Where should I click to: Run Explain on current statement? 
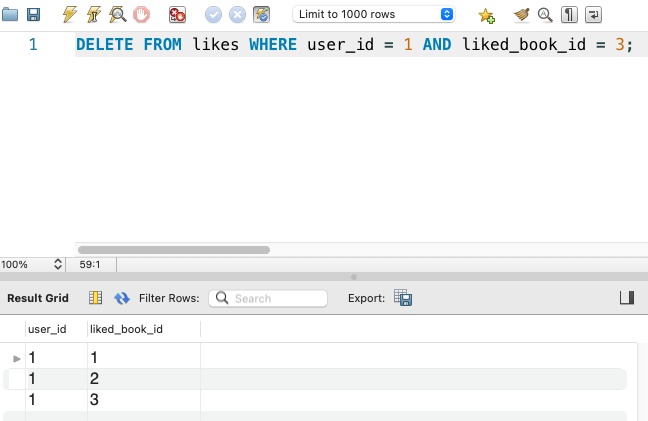click(118, 14)
